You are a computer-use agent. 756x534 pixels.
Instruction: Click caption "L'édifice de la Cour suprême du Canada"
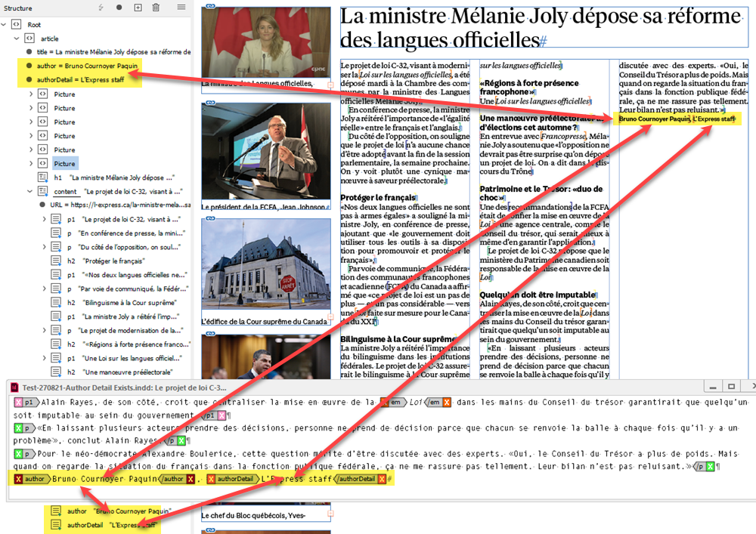coord(264,321)
